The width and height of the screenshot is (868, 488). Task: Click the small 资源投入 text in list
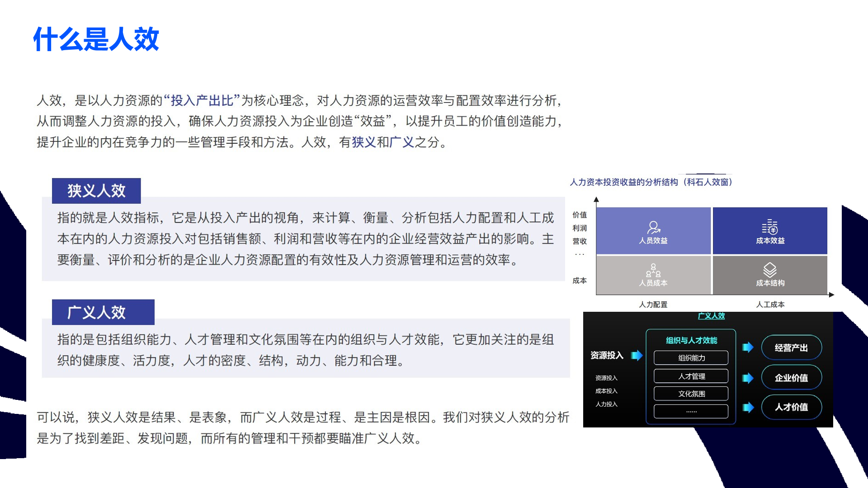tap(606, 378)
